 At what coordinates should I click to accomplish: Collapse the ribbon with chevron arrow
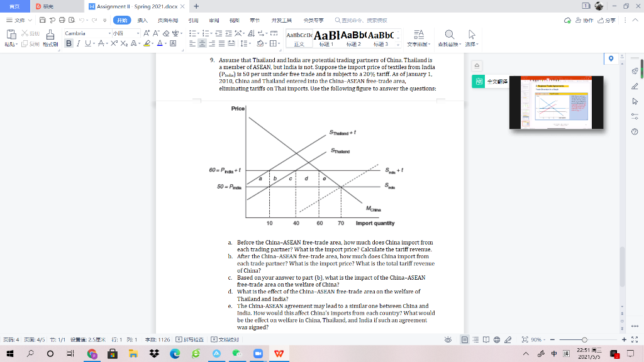635,20
